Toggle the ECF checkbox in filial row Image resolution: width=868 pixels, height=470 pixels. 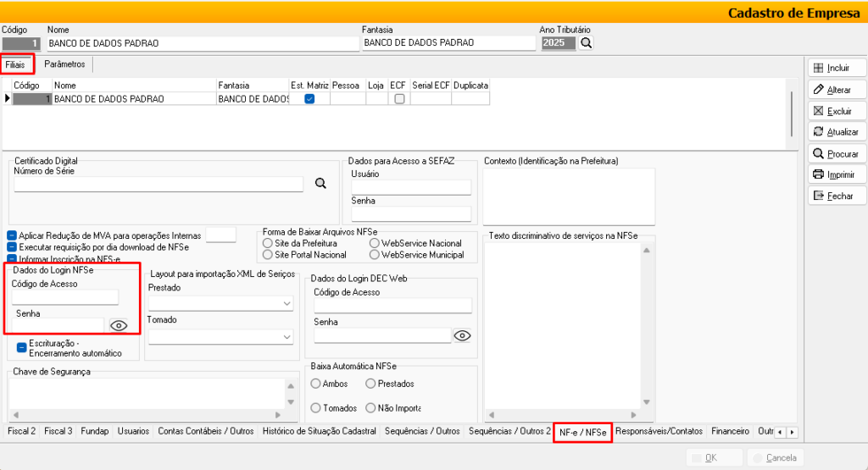399,99
